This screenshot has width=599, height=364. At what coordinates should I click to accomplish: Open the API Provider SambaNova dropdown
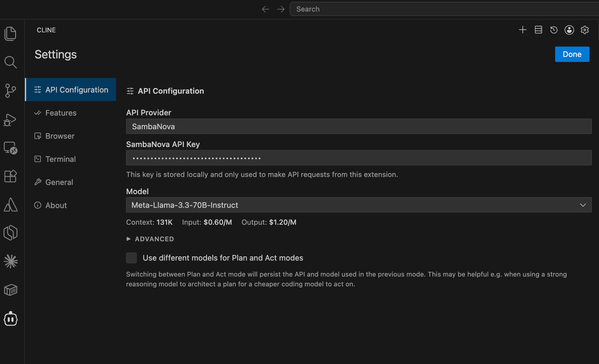359,126
